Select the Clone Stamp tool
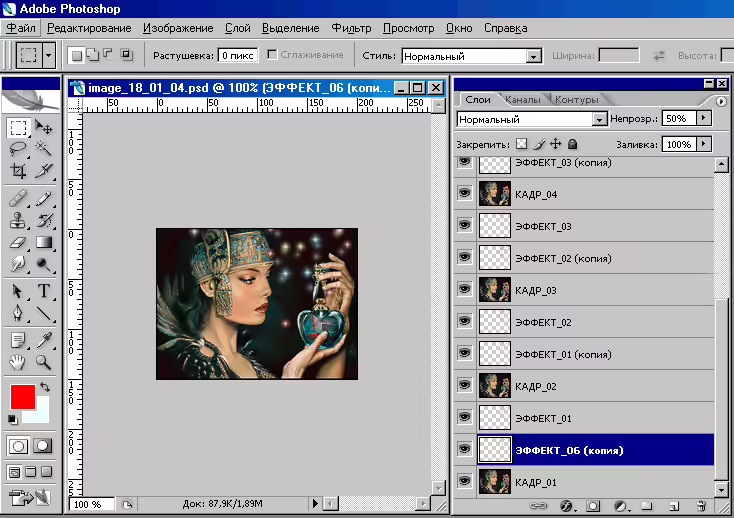This screenshot has height=518, width=734. 18,220
